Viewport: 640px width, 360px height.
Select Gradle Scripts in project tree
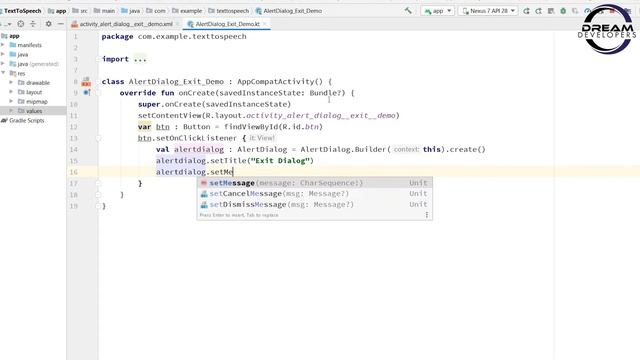point(23,120)
